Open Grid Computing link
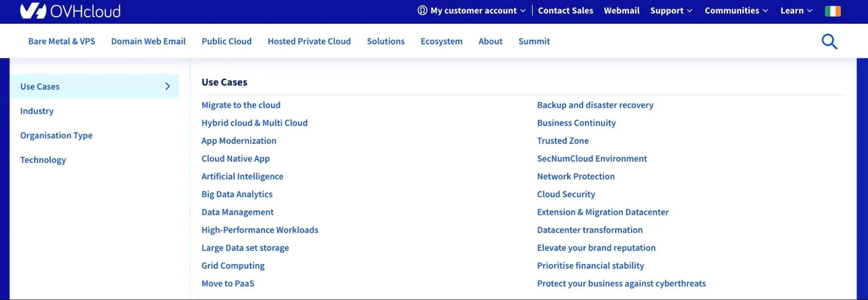The image size is (868, 300). [x=233, y=265]
